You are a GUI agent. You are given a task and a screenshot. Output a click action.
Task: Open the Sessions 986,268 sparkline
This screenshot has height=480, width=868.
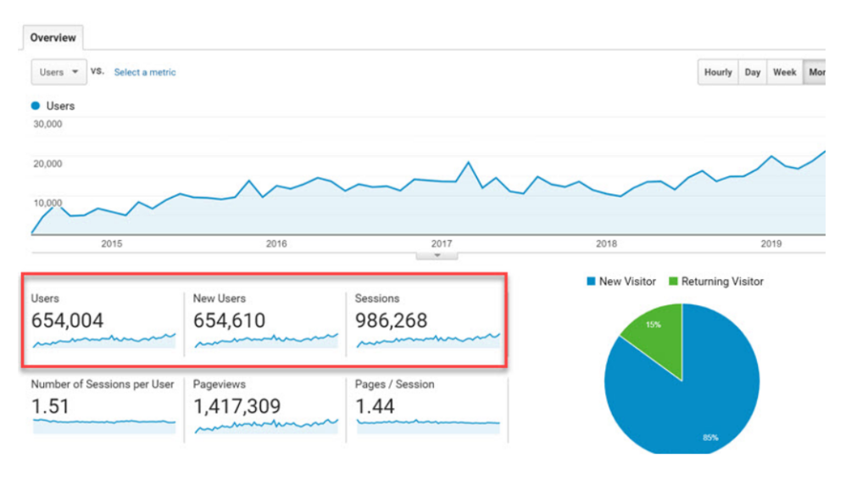[x=428, y=340]
